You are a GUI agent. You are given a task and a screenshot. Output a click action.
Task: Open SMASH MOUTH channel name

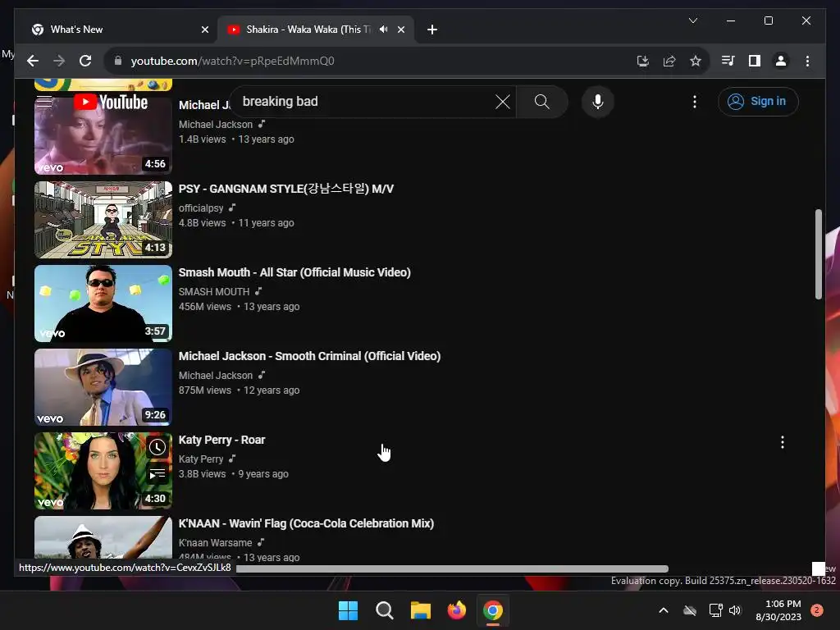214,291
